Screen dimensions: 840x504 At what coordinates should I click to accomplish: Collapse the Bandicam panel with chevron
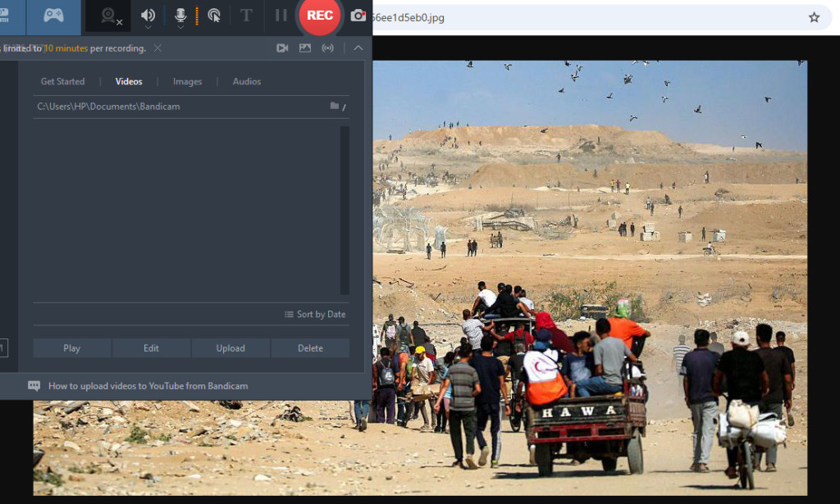pos(358,48)
